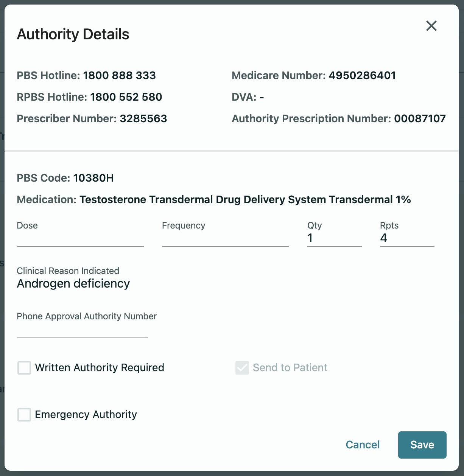The image size is (464, 476).
Task: Focus the Dose input field
Action: click(80, 238)
